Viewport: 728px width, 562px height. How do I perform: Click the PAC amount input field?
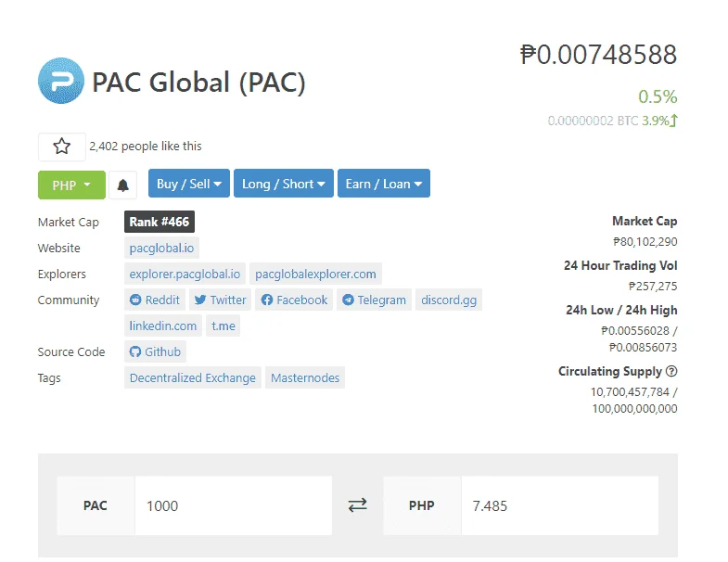click(x=234, y=505)
